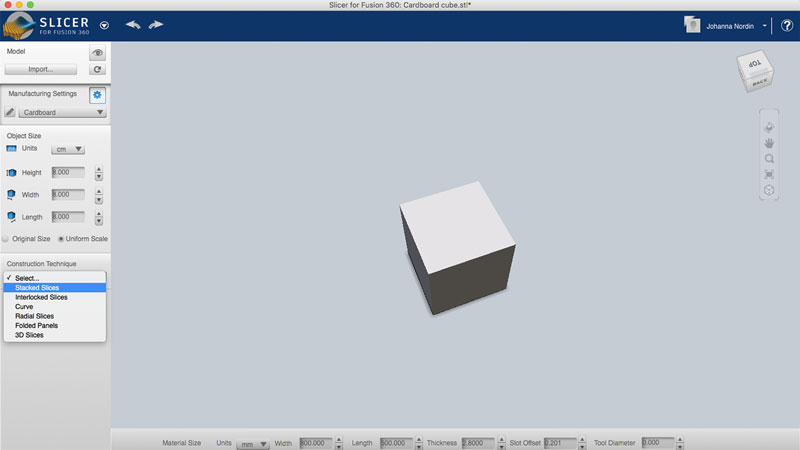Decrease object Length with down stepper
This screenshot has width=800, height=450.
98,221
